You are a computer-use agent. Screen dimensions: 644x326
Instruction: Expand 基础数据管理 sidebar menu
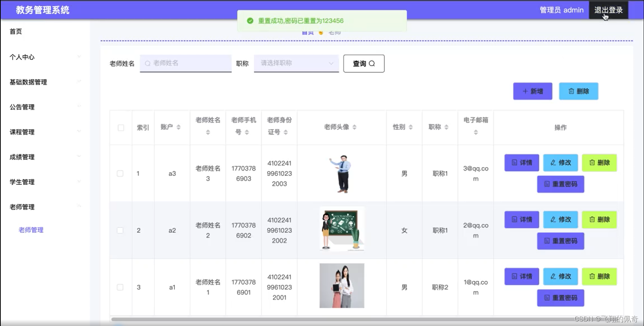(45, 82)
